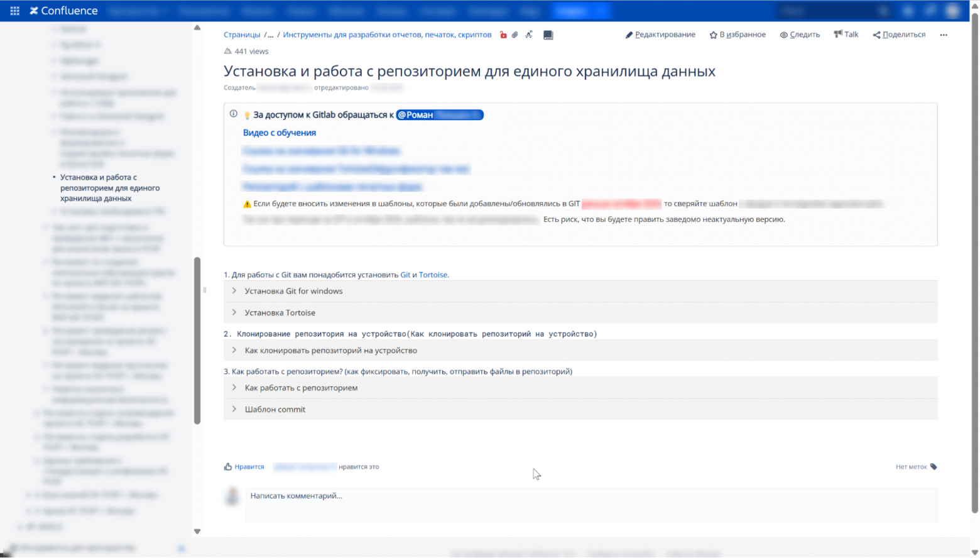Open the page restrictions padlock icon
This screenshot has width=980, height=558.
pos(503,35)
